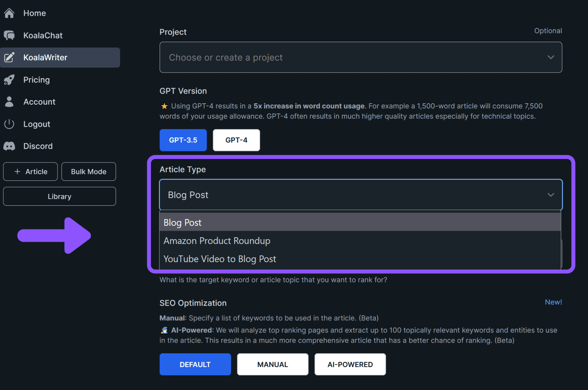Select the AI-POWERED SEO optimization option

click(350, 364)
